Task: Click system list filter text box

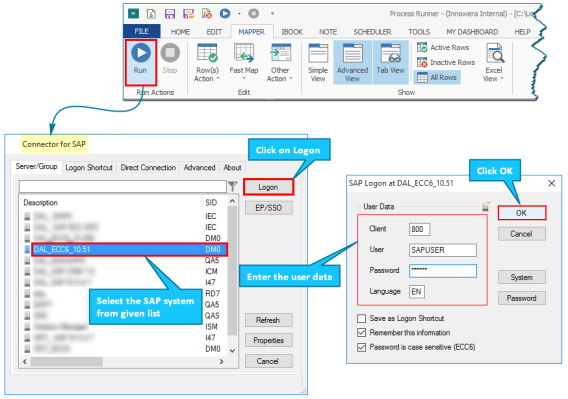Action: tap(123, 186)
